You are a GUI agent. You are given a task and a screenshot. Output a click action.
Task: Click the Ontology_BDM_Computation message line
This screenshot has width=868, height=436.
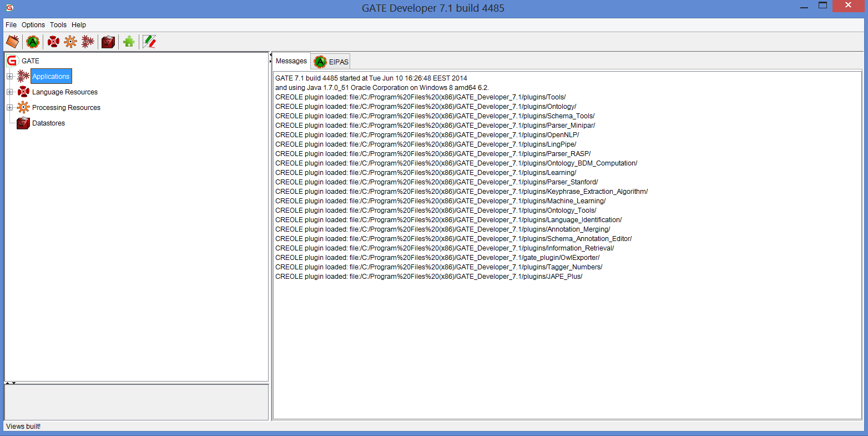coord(456,163)
